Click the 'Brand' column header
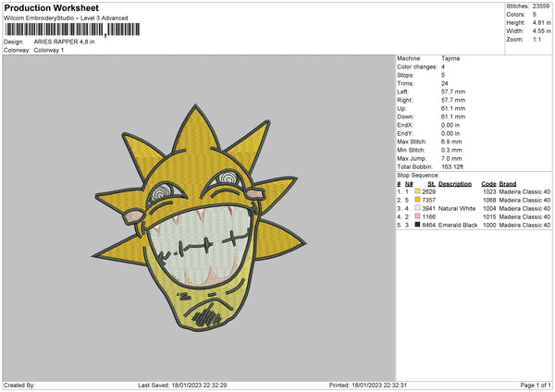555x392 pixels. 508,184
